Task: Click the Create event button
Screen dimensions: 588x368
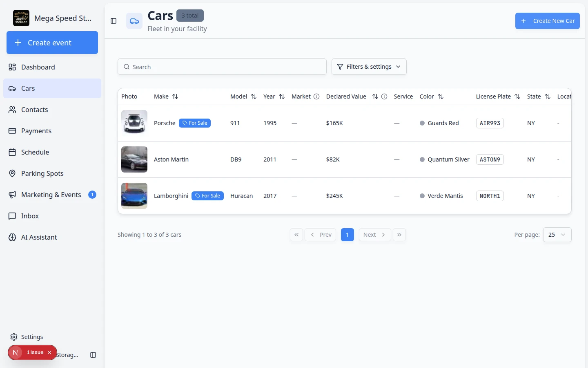Action: [x=52, y=43]
